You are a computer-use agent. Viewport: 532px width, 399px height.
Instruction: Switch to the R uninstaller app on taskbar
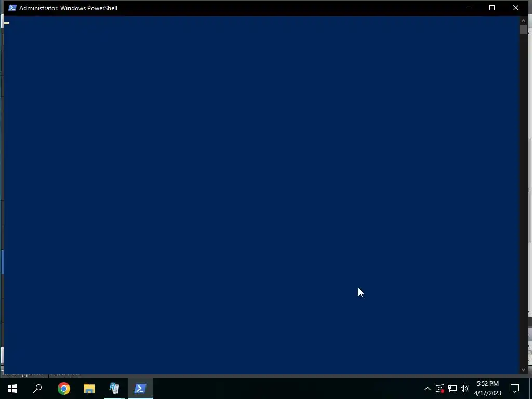point(115,389)
